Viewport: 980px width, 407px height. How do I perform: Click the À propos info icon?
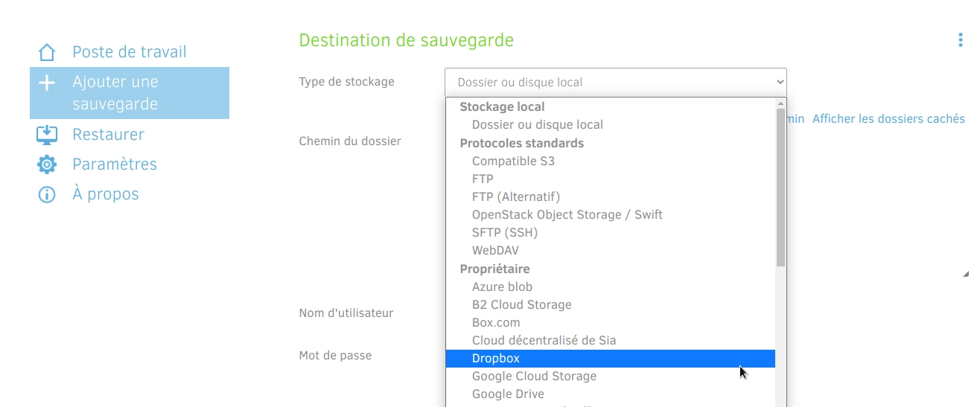[x=47, y=195]
